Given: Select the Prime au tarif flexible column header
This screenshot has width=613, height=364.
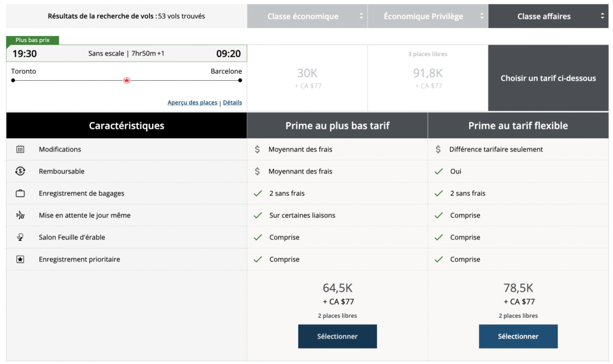Looking at the screenshot, I should point(518,125).
